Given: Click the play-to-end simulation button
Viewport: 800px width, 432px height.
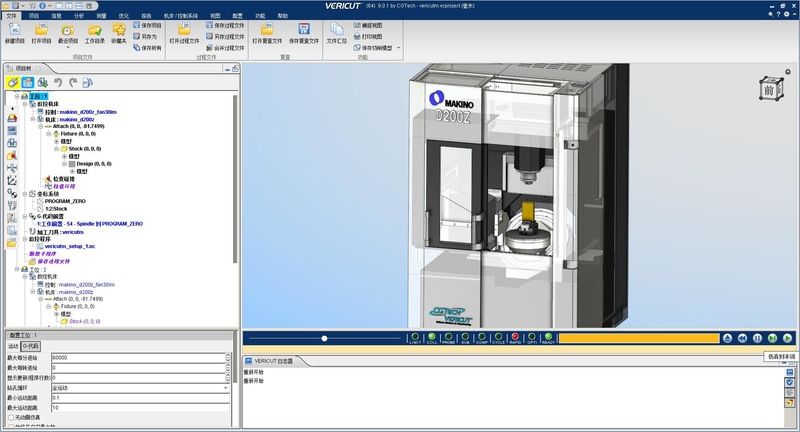Looking at the screenshot, I should tap(787, 338).
